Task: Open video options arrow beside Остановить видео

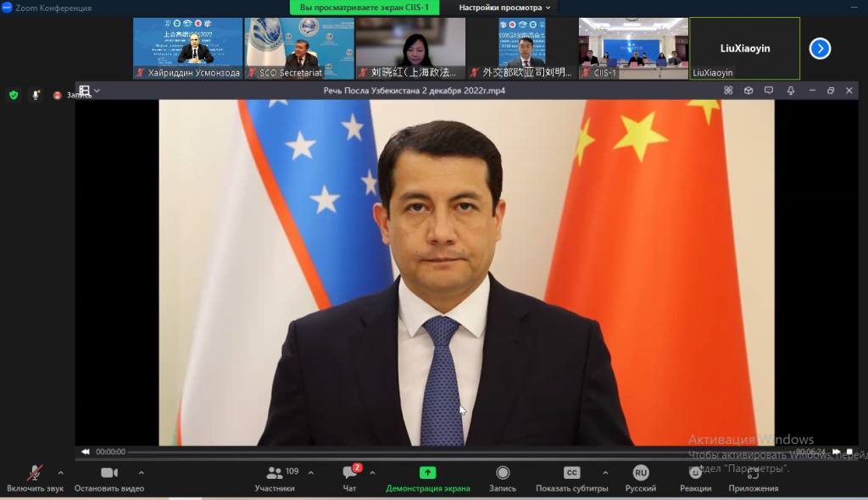Action: click(x=142, y=473)
